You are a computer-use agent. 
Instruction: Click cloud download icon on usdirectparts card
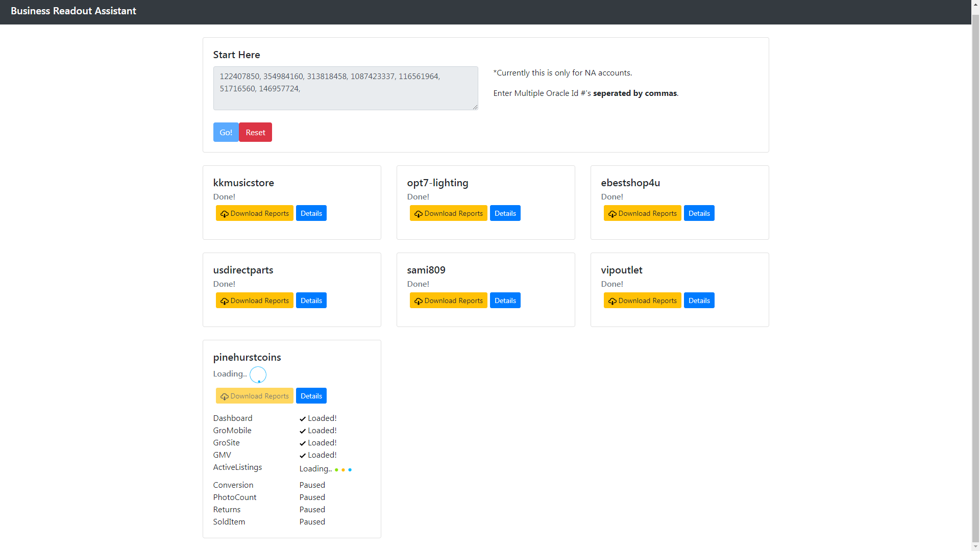point(224,301)
